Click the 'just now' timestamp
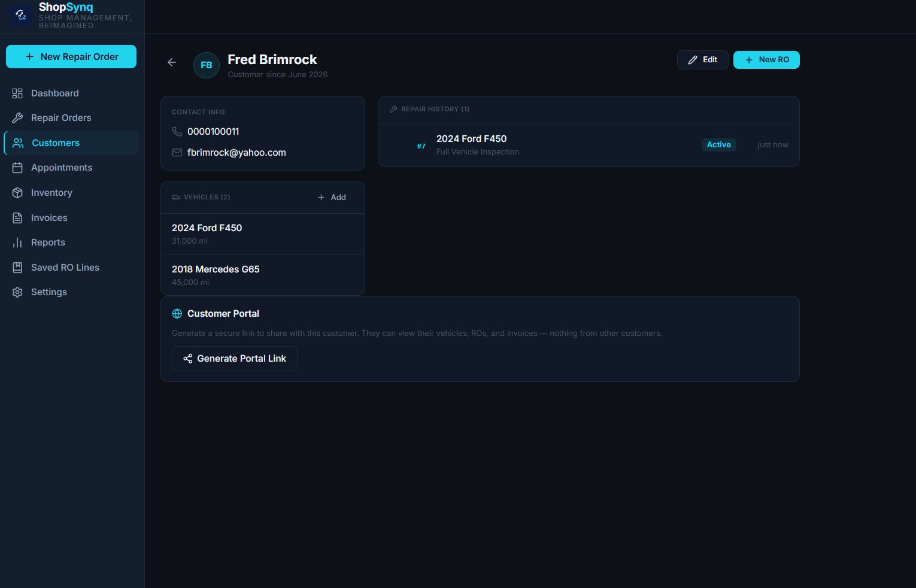916x588 pixels. pos(773,145)
